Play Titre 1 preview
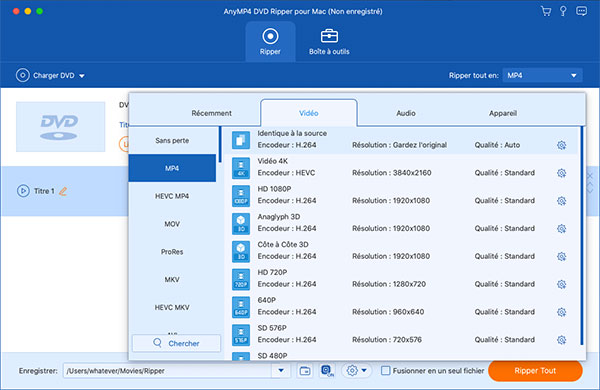 [x=23, y=191]
